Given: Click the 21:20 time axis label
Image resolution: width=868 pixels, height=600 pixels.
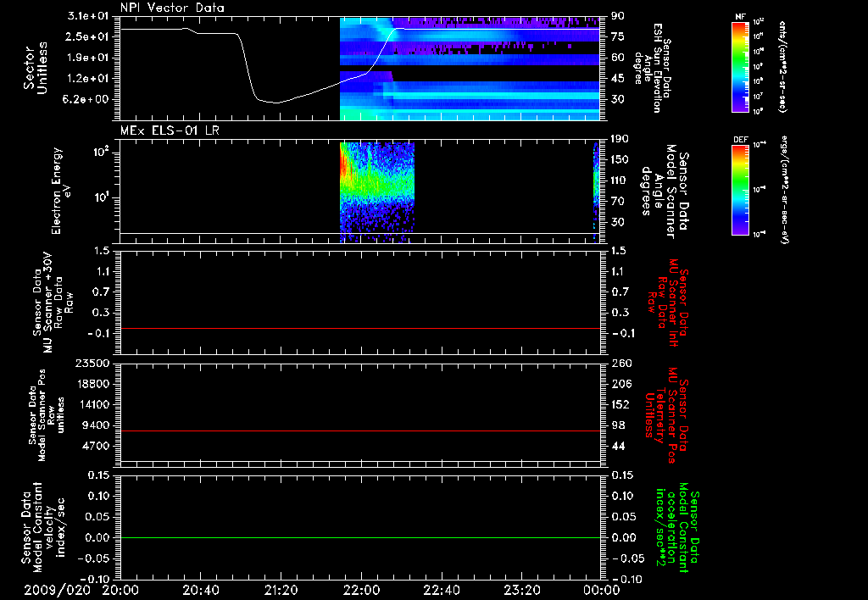Looking at the screenshot, I should point(281,590).
